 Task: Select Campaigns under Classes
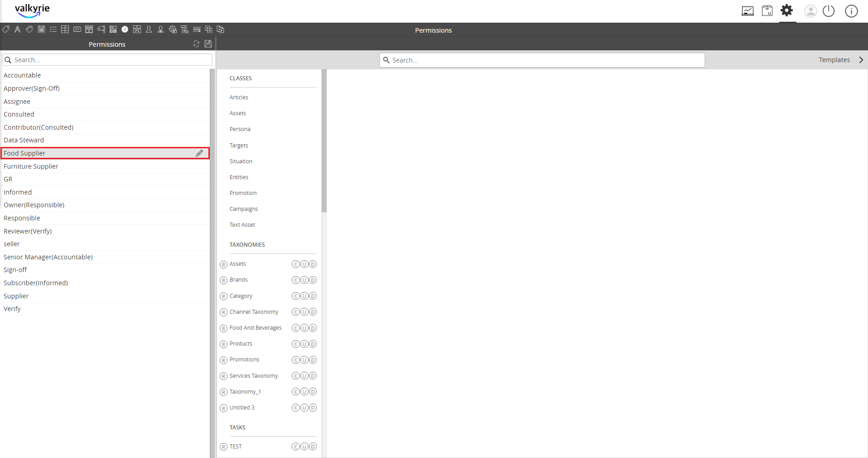[244, 209]
